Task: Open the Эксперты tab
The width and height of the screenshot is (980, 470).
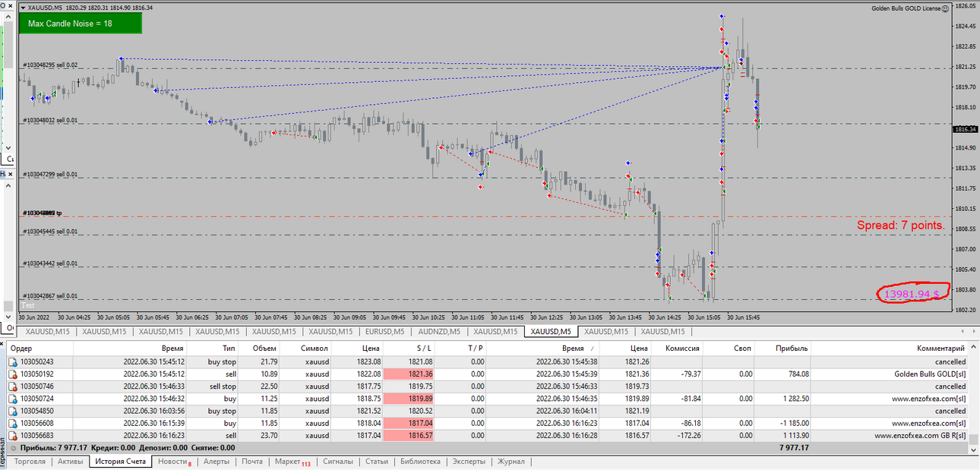Action: (469, 462)
